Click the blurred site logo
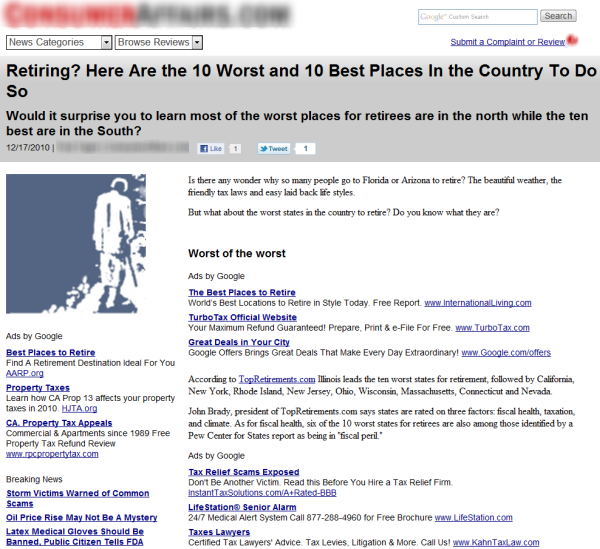This screenshot has height=549, width=600. pyautogui.click(x=147, y=15)
